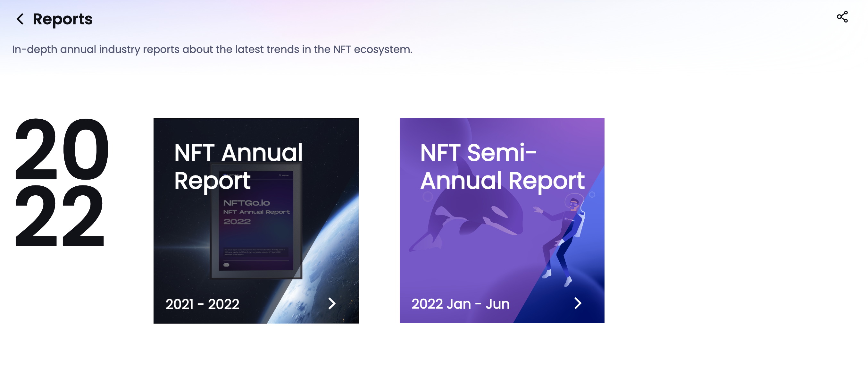
Task: Click the in-depth annual industry reports description
Action: [x=212, y=50]
